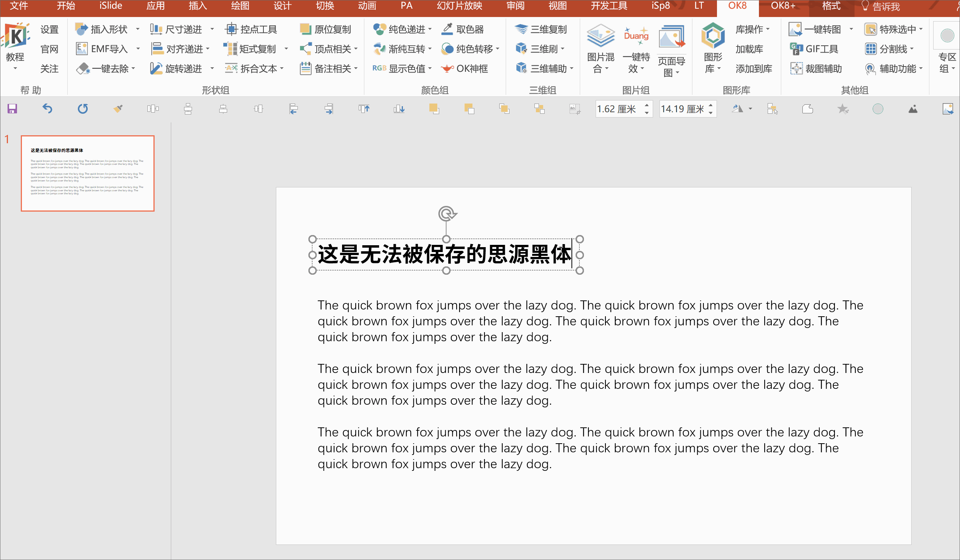960x560 pixels.
Task: Click 三维复制 tool
Action: click(x=540, y=29)
